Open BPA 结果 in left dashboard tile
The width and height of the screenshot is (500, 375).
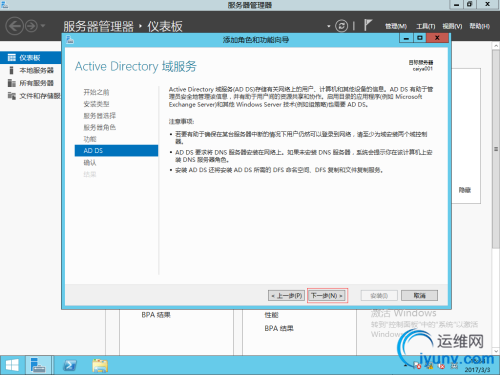(156, 315)
